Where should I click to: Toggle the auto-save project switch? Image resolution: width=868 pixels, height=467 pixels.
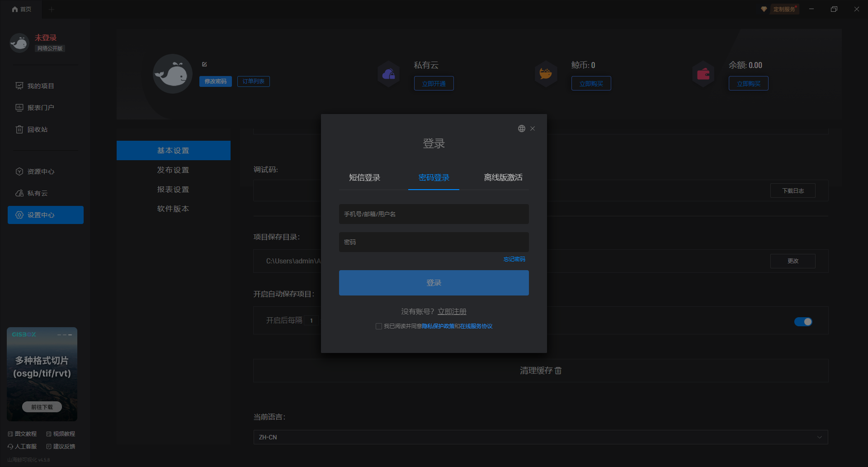[x=803, y=322]
